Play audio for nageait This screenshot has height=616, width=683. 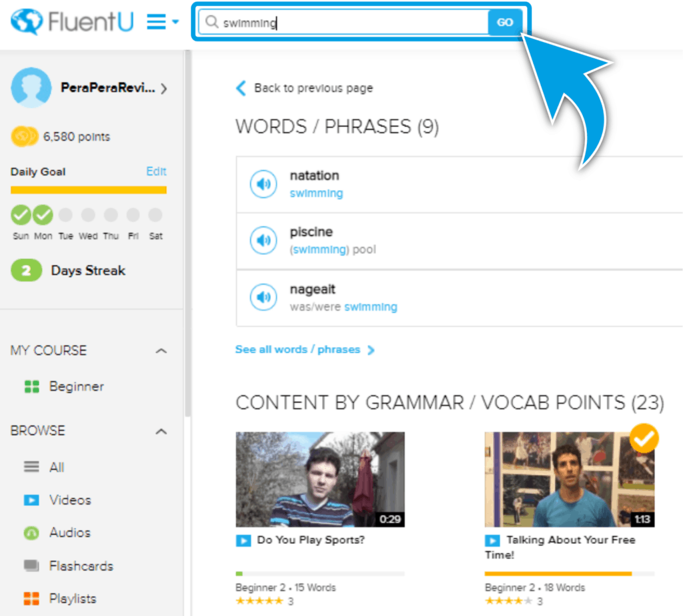point(263,297)
